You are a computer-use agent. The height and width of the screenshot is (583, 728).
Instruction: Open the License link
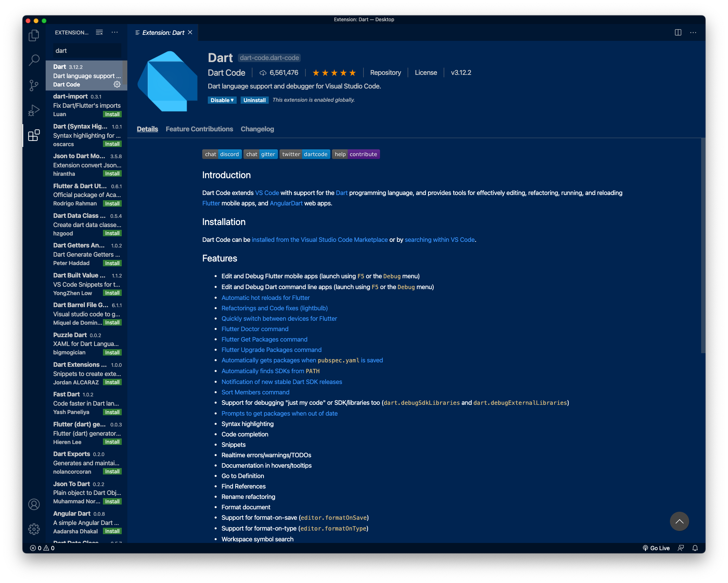[x=426, y=72]
